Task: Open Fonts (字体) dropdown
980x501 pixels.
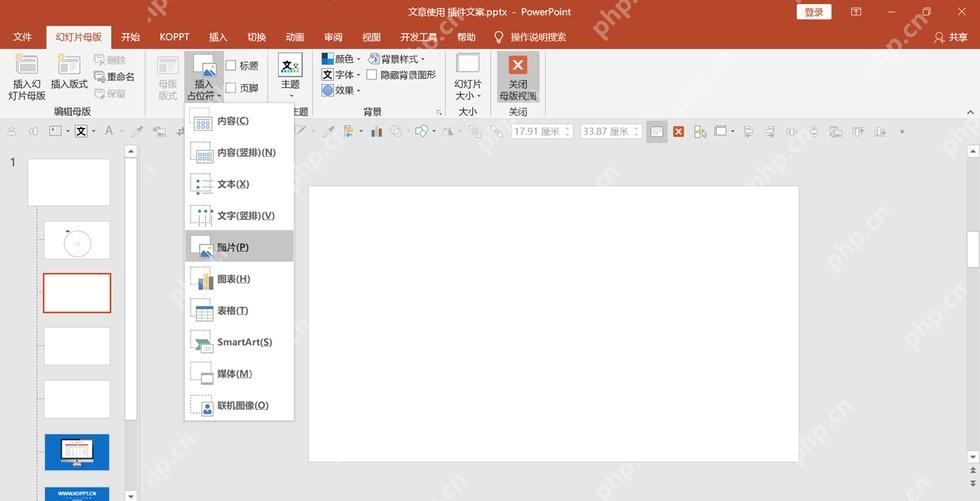Action: (341, 74)
